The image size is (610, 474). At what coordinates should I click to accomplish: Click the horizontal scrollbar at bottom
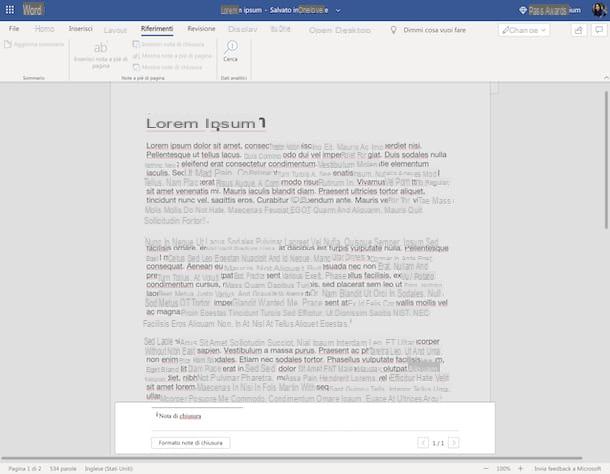(x=292, y=458)
